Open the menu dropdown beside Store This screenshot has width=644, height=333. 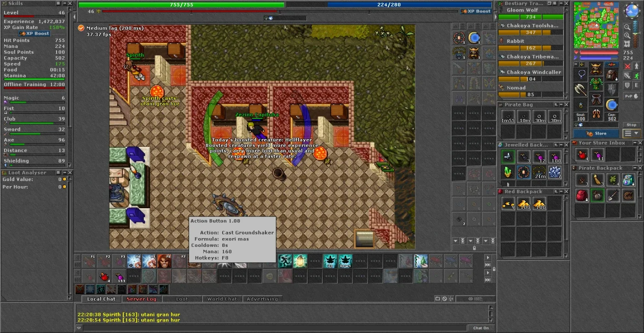[x=632, y=133]
